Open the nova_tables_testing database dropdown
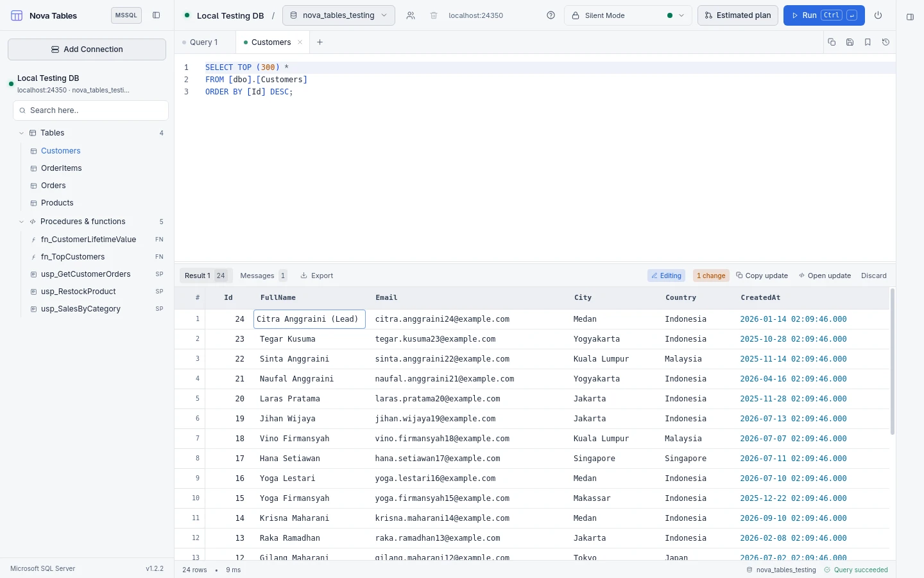The width and height of the screenshot is (924, 578). click(339, 15)
